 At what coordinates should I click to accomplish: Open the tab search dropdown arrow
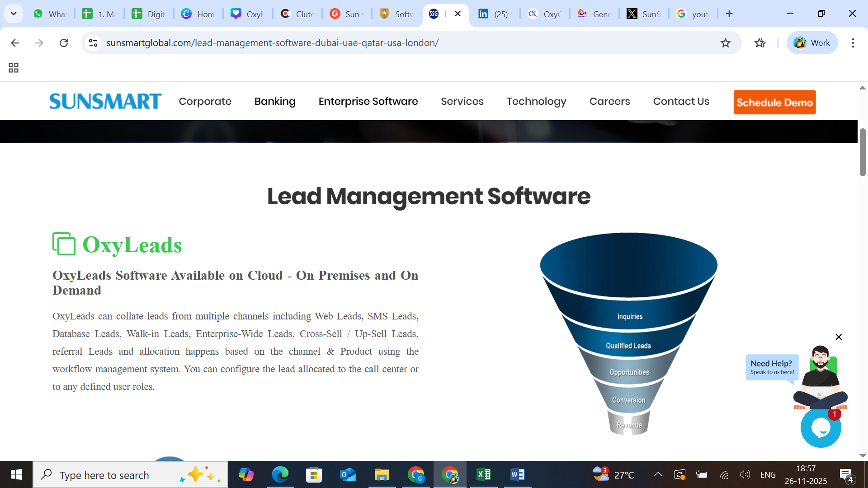pos(14,14)
